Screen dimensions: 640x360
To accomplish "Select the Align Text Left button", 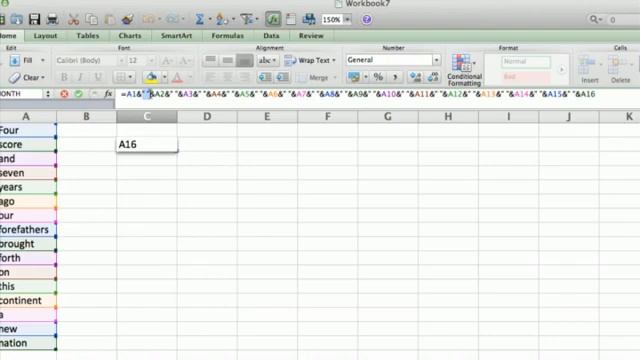I will click(x=211, y=77).
